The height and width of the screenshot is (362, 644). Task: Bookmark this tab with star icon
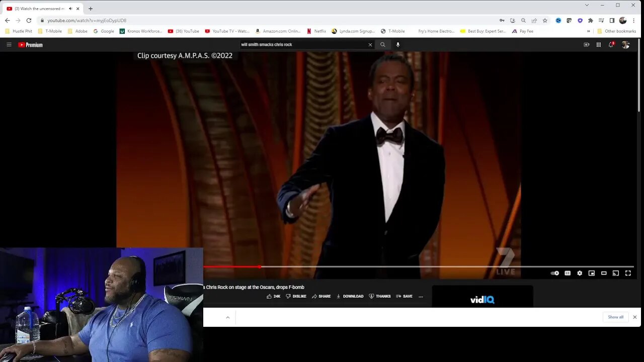(545, 21)
